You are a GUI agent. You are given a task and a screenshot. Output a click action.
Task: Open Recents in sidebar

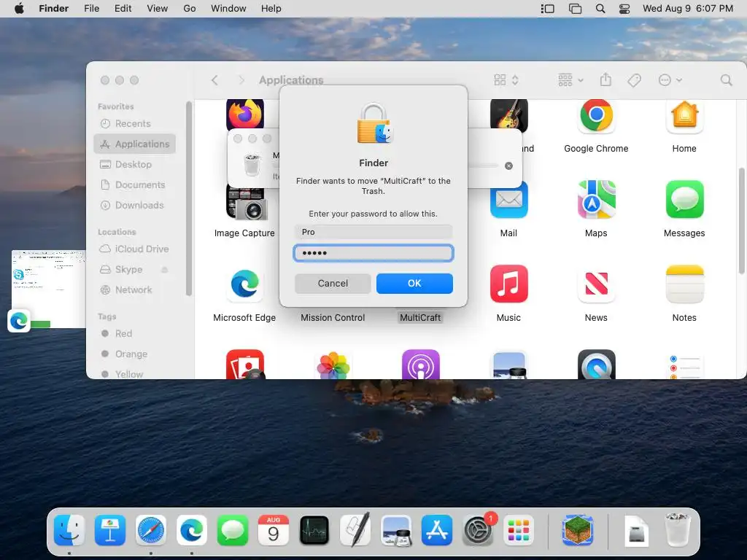tap(135, 124)
